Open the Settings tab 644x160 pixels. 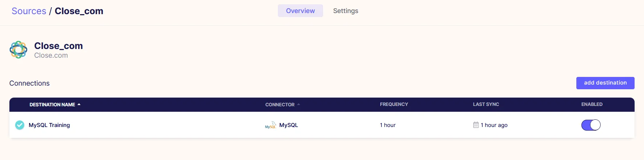tap(346, 11)
